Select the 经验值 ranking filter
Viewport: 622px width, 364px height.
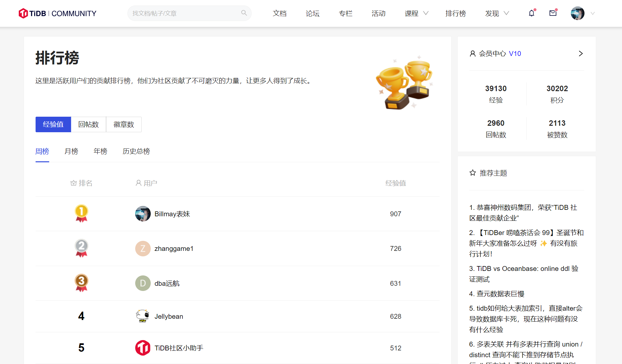pos(53,124)
